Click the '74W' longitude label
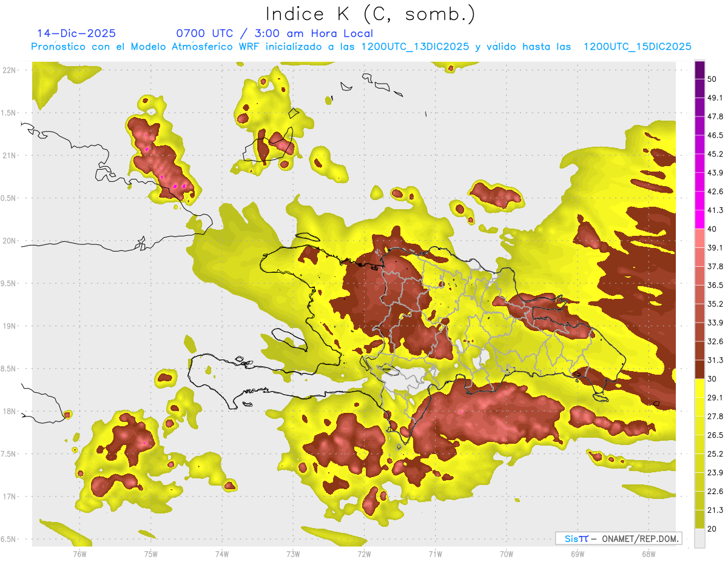Image resolution: width=728 pixels, height=562 pixels. (x=221, y=554)
